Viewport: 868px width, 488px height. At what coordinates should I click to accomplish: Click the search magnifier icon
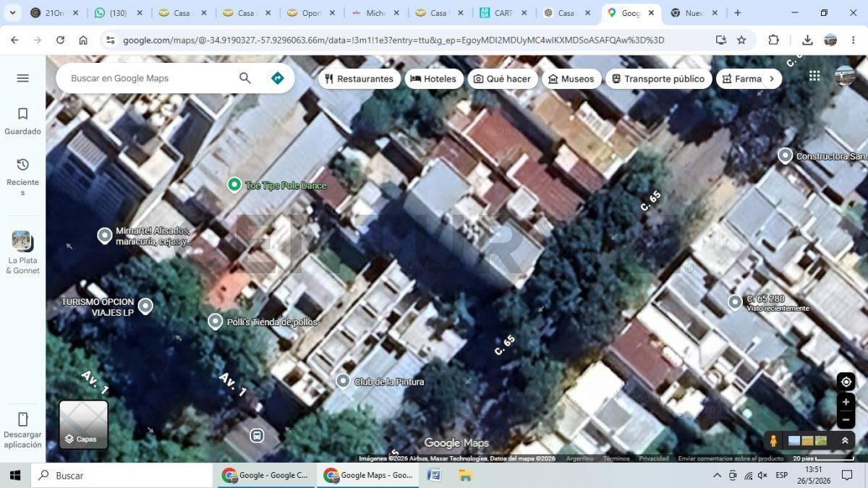pyautogui.click(x=245, y=78)
